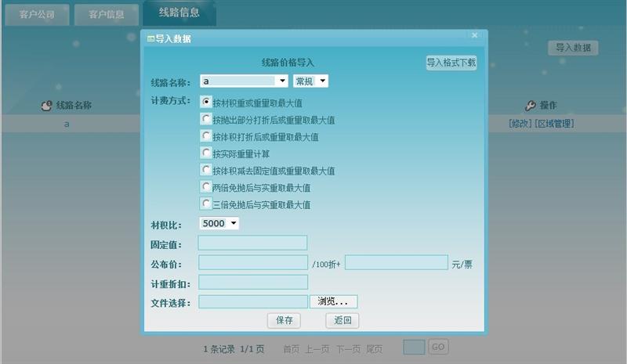This screenshot has width=627, height=364.
Task: Select 按材积重或重量取最大值 radio option
Action: [205, 102]
